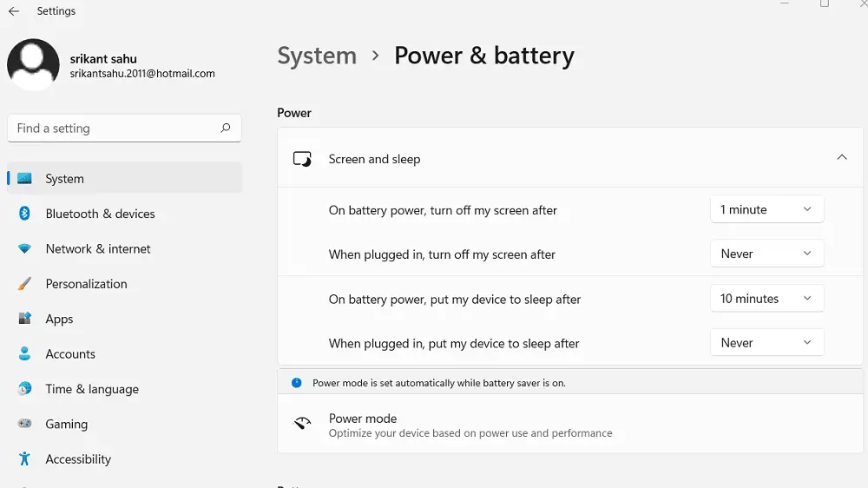Click the Time & language globe icon
Screen dimensions: 868x488
click(25, 389)
